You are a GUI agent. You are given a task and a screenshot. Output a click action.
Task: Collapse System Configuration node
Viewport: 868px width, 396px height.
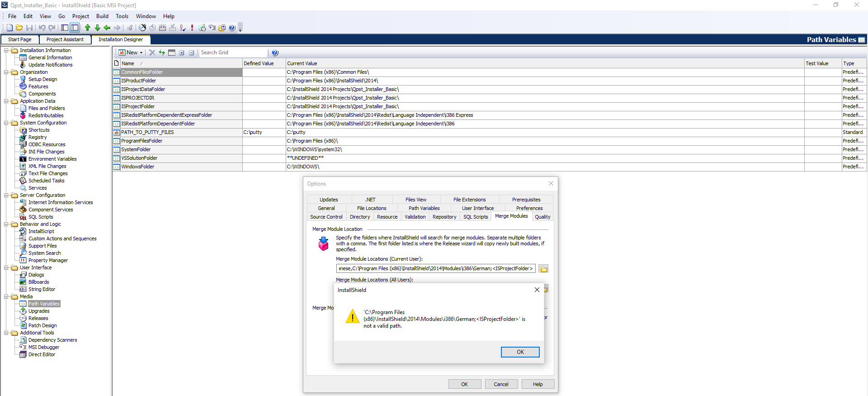(6, 123)
